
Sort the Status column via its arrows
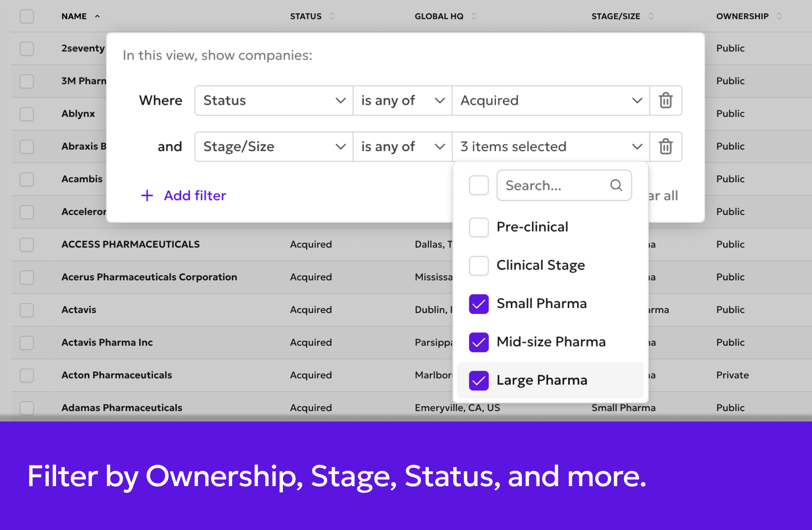tap(332, 16)
